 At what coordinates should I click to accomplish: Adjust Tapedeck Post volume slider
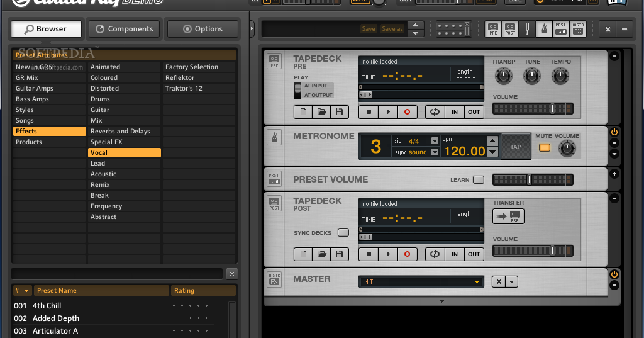[533, 251]
